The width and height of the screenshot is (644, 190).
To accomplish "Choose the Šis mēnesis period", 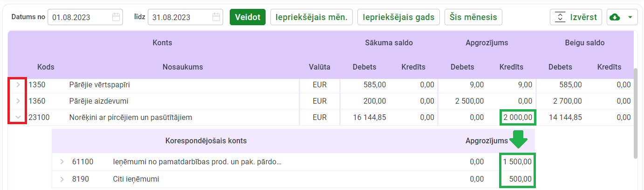I will click(x=473, y=17).
